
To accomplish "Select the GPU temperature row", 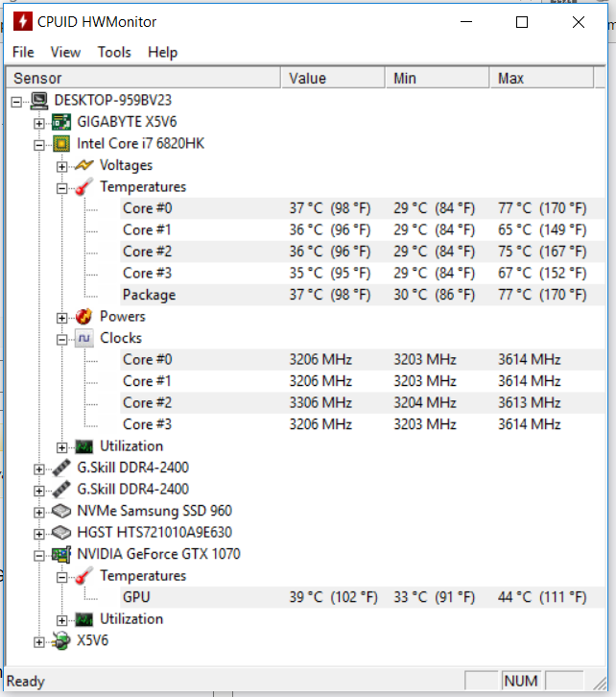I will tap(362, 597).
